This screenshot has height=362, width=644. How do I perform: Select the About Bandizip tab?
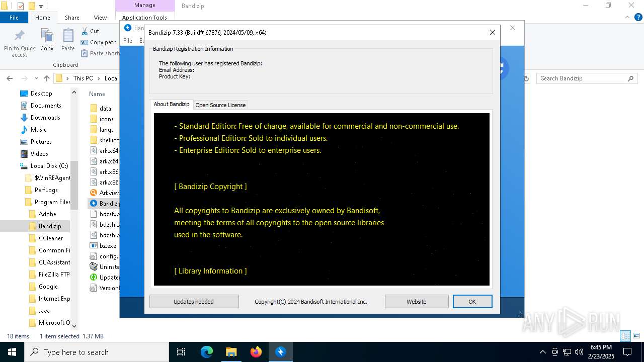(x=172, y=104)
